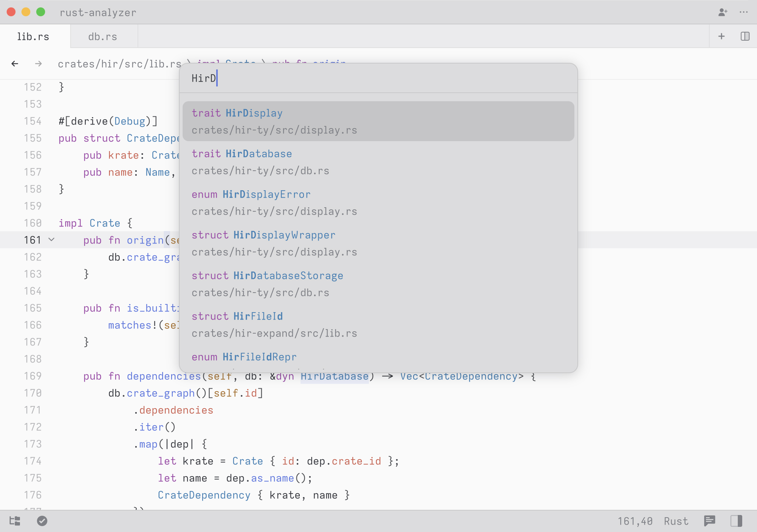Click the crates/hir/src/lib.rs breadcrumb path

click(119, 64)
